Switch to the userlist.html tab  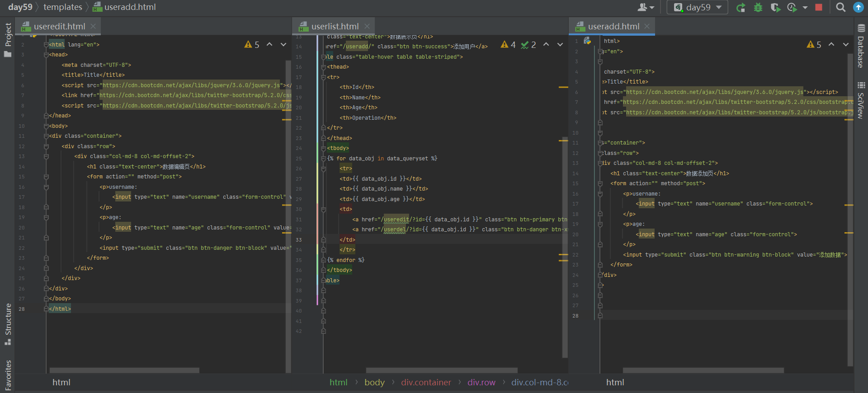(x=335, y=27)
